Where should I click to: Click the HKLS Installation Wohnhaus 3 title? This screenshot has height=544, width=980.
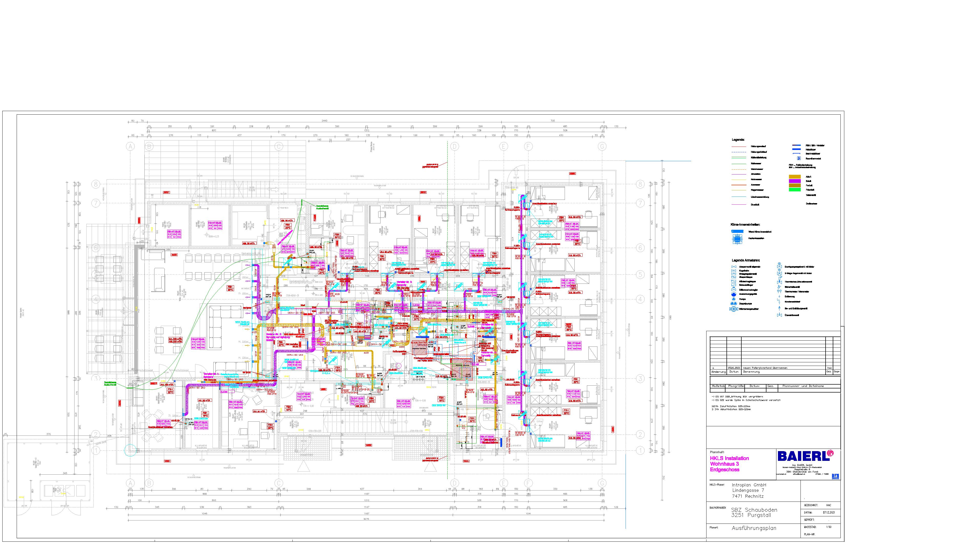coord(729,464)
